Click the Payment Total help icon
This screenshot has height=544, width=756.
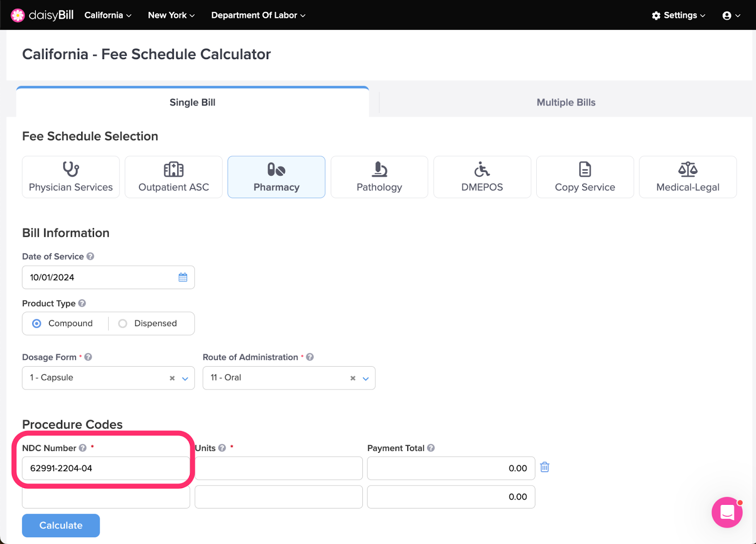pyautogui.click(x=431, y=448)
